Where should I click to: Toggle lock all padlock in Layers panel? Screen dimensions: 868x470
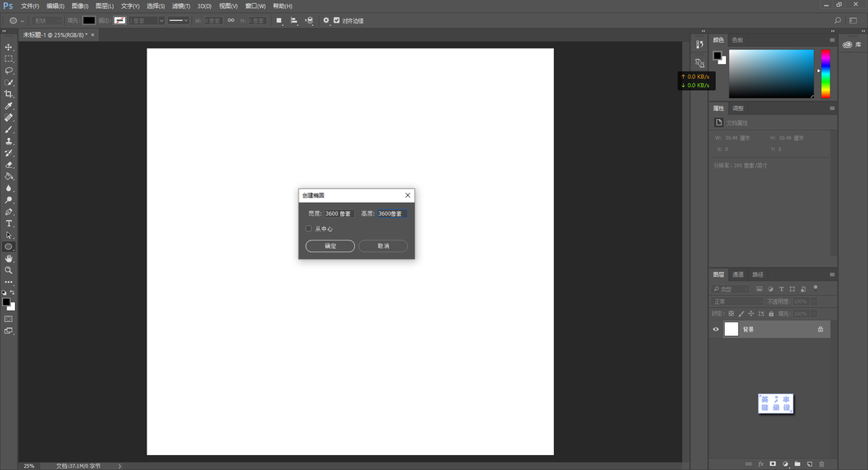(x=771, y=314)
